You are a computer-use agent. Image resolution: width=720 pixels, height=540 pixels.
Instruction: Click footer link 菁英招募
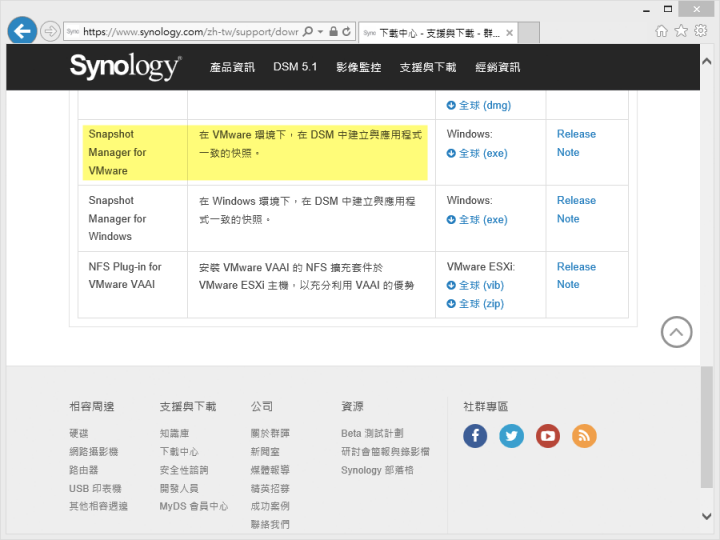pyautogui.click(x=270, y=488)
